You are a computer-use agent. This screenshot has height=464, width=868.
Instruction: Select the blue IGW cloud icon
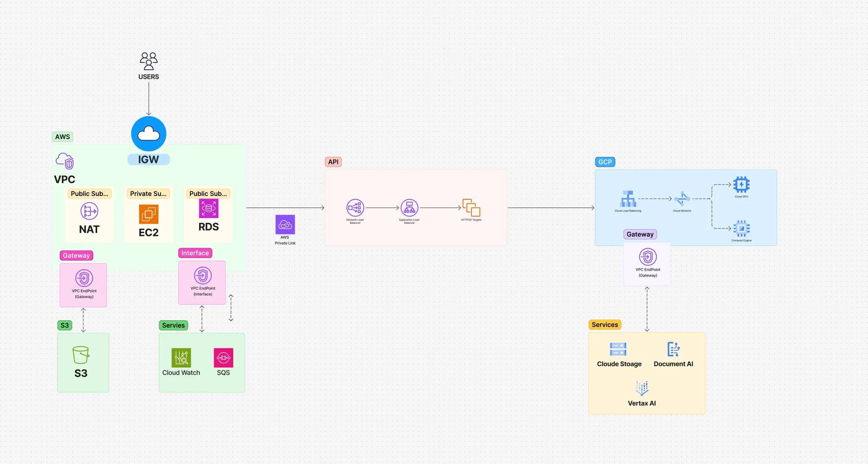[149, 134]
